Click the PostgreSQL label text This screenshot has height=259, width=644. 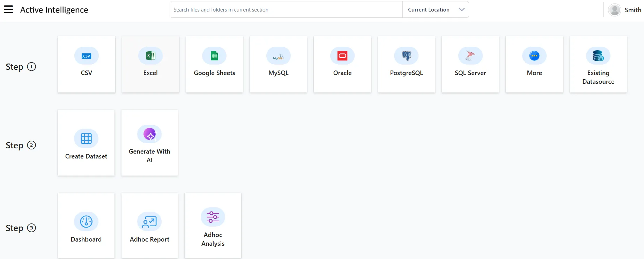click(406, 73)
